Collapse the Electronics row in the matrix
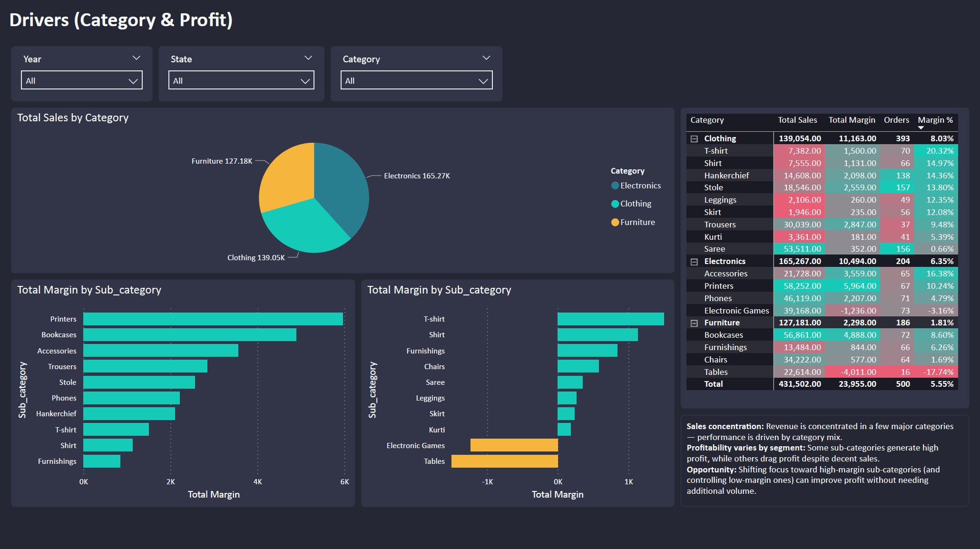This screenshot has width=980, height=549. pyautogui.click(x=693, y=261)
